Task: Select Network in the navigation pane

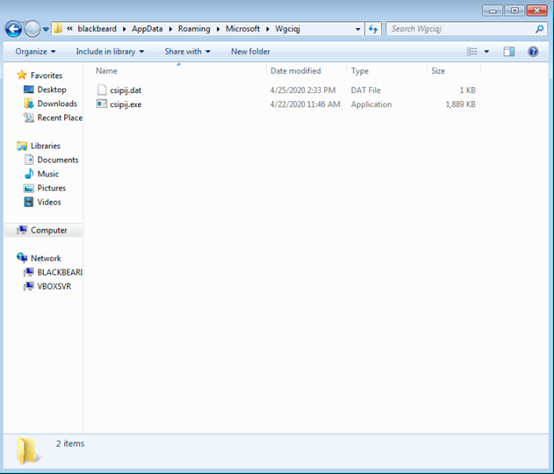Action: (46, 259)
